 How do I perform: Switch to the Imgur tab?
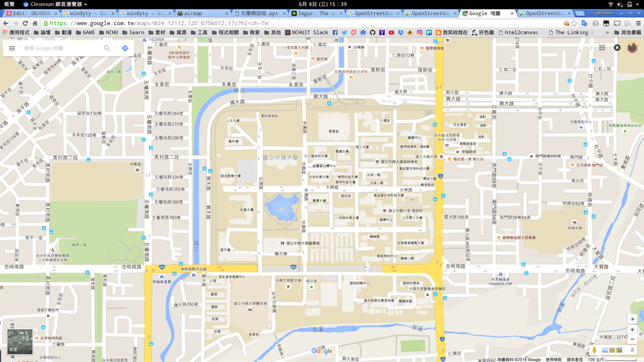317,13
